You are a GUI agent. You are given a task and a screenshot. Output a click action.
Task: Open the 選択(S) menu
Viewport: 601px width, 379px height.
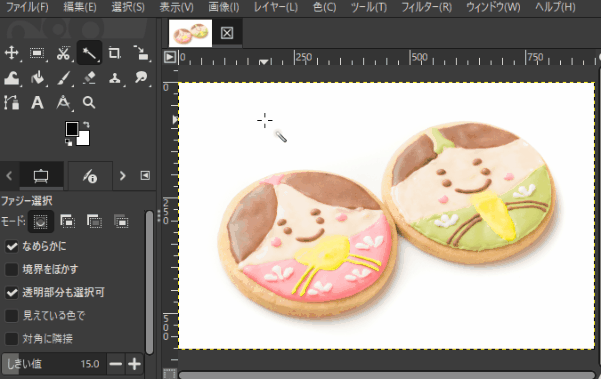pos(128,7)
